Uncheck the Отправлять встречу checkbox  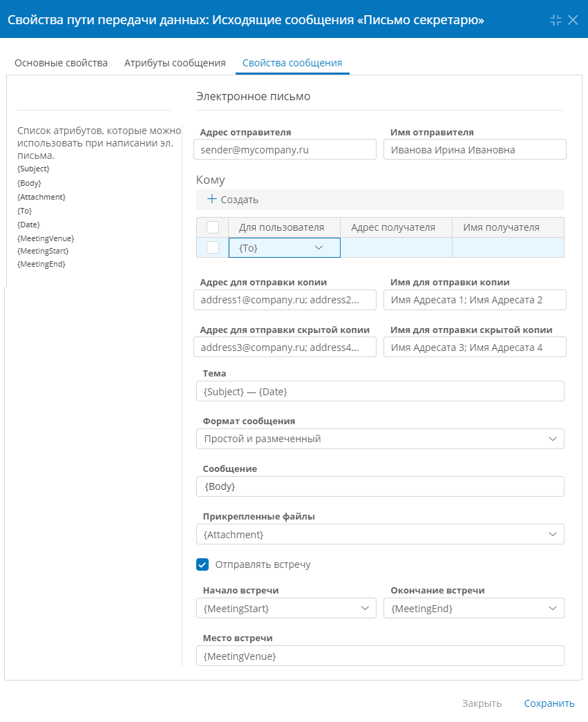(202, 564)
